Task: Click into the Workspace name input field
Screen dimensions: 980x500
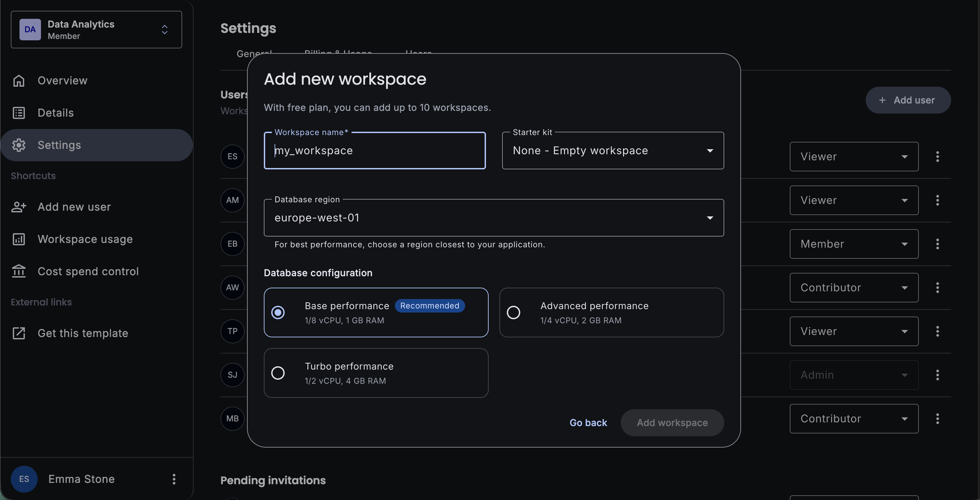Action: (x=374, y=151)
